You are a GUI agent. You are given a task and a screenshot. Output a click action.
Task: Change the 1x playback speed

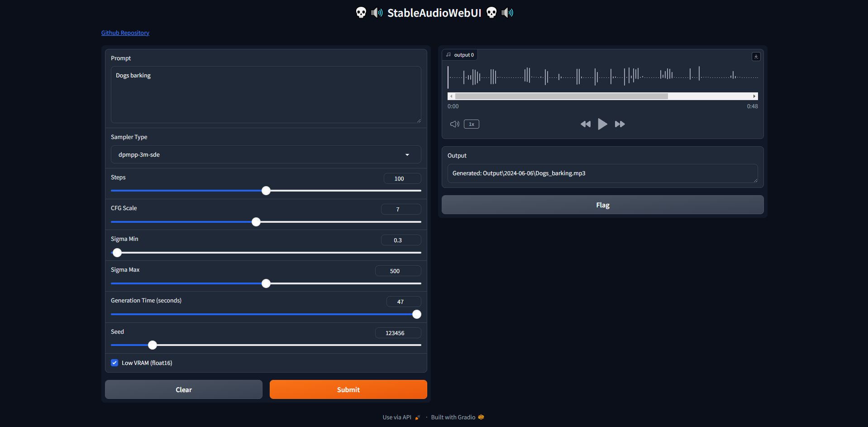click(x=471, y=124)
